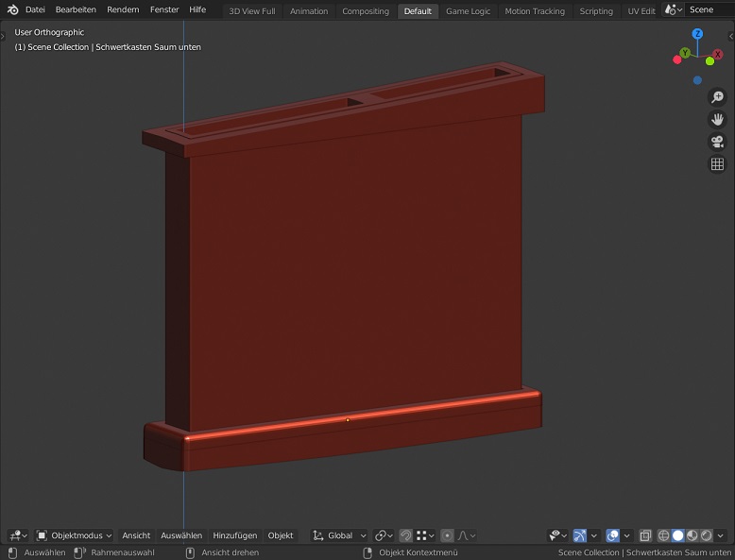
Task: Select solid viewport shading mode
Action: coord(677,535)
